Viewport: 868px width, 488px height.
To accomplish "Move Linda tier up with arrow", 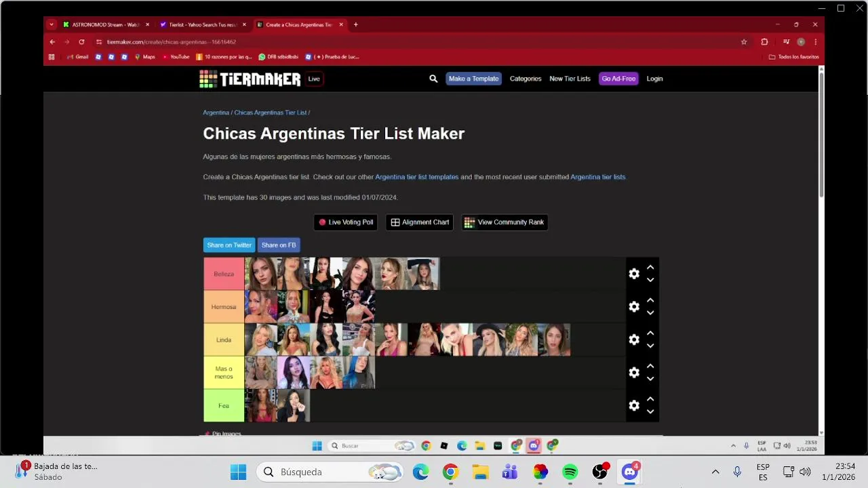I will pyautogui.click(x=650, y=333).
